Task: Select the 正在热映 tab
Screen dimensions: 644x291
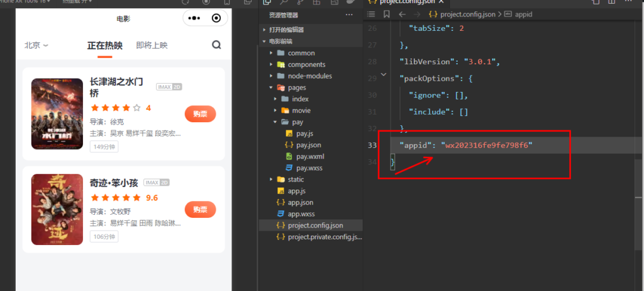Action: [x=104, y=45]
